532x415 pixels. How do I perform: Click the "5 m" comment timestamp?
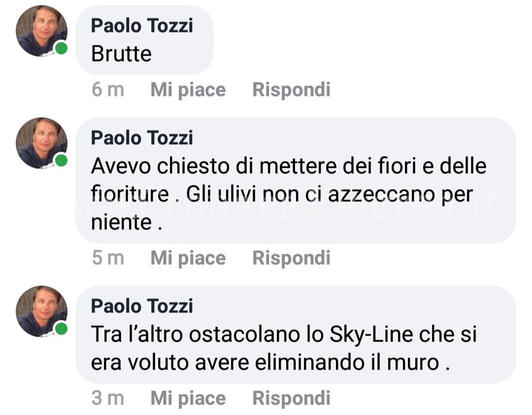pos(108,258)
